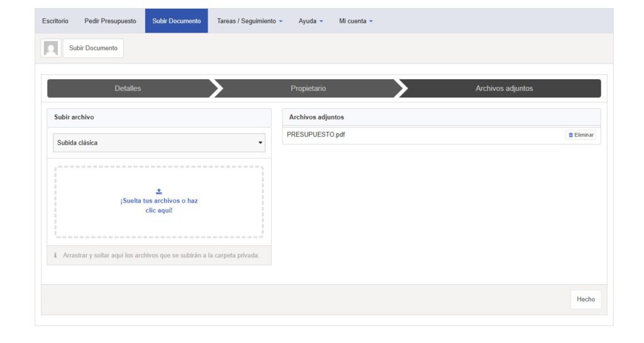Viewport: 644px width, 343px height.
Task: Go to the Escritorio tab
Action: tap(55, 21)
